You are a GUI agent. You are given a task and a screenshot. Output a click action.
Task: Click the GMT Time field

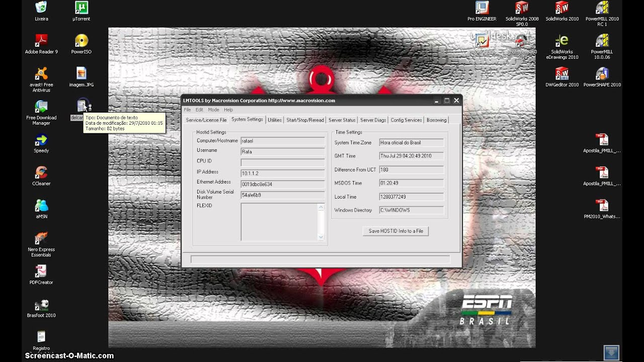[412, 156]
